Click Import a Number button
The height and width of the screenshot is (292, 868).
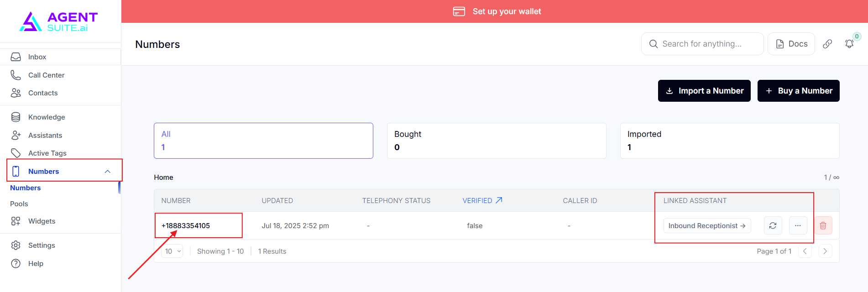coord(704,91)
